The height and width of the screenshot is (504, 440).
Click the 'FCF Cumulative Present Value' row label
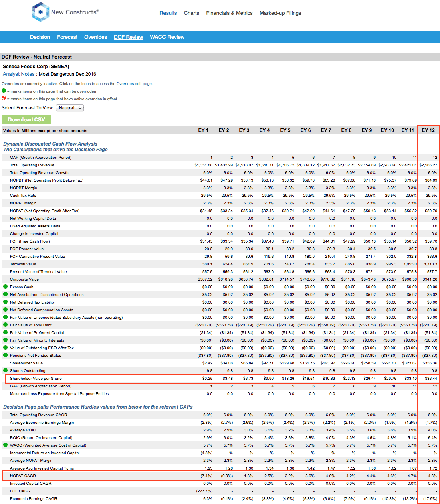tap(38, 257)
